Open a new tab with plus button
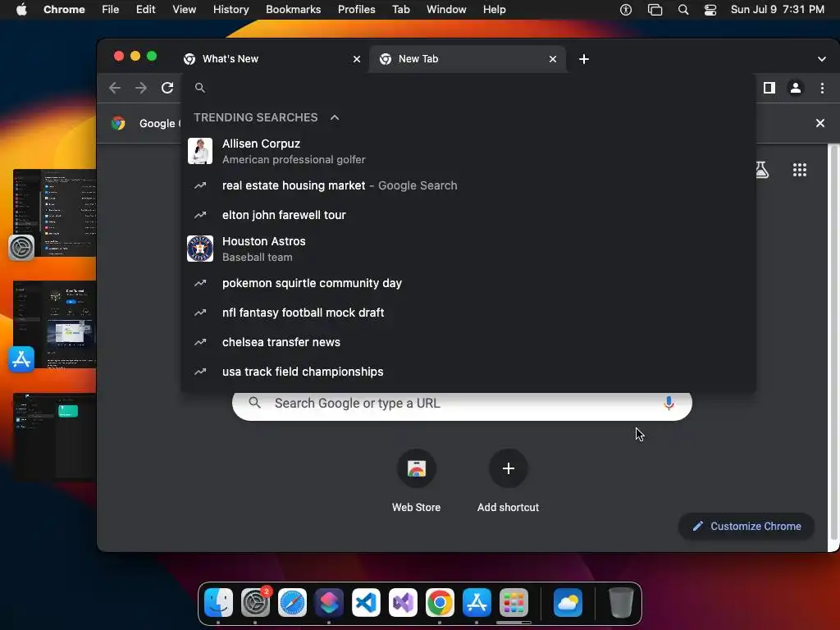This screenshot has width=840, height=630. pos(584,59)
